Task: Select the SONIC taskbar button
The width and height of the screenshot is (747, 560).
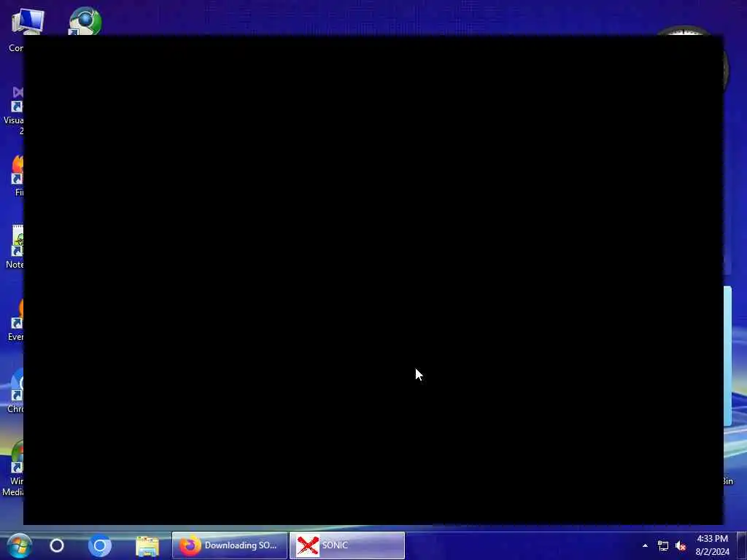Action: coord(347,545)
